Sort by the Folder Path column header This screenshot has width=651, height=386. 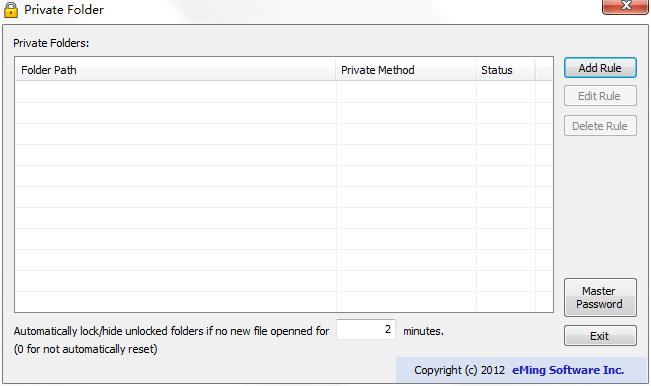click(175, 70)
